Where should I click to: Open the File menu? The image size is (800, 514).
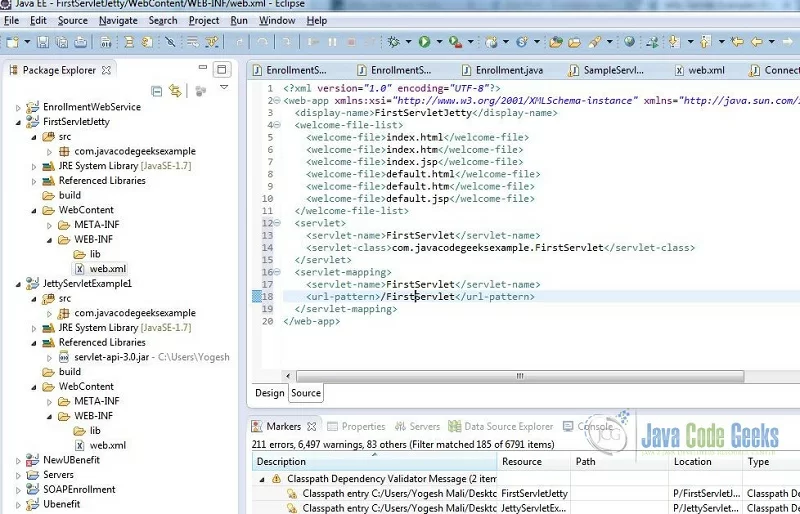(x=11, y=20)
